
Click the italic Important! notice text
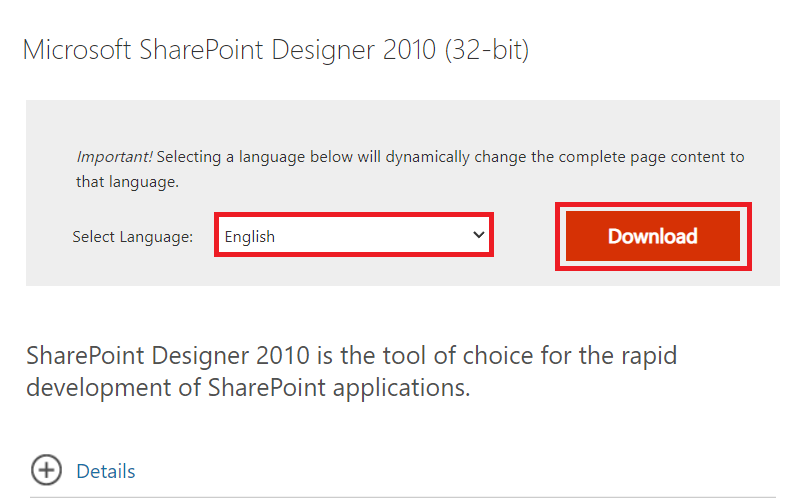click(x=114, y=157)
